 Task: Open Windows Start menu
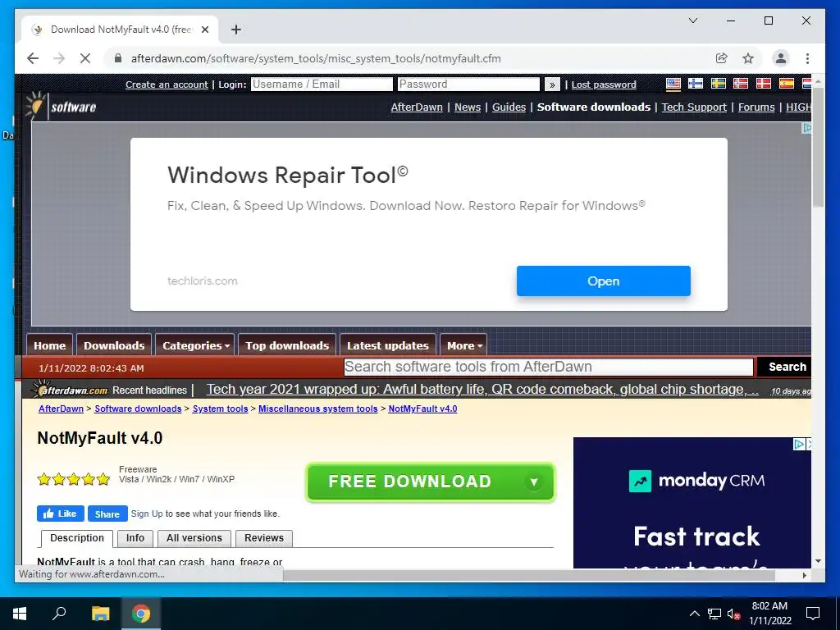point(20,614)
